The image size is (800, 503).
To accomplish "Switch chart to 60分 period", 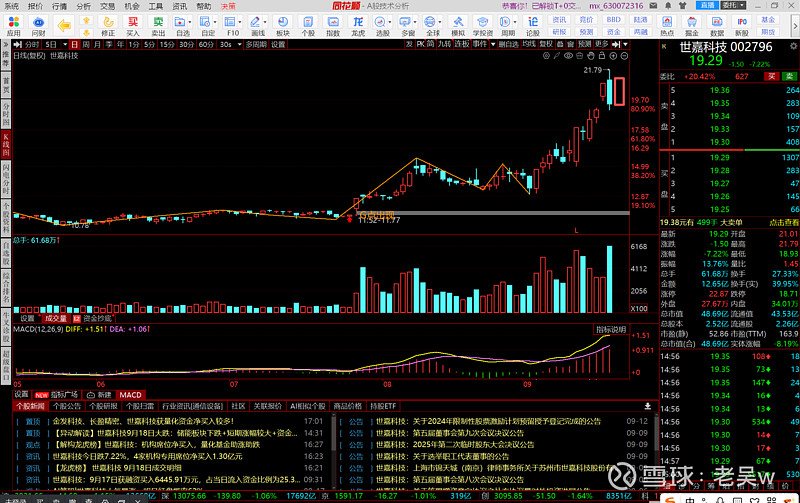I will pyautogui.click(x=206, y=44).
